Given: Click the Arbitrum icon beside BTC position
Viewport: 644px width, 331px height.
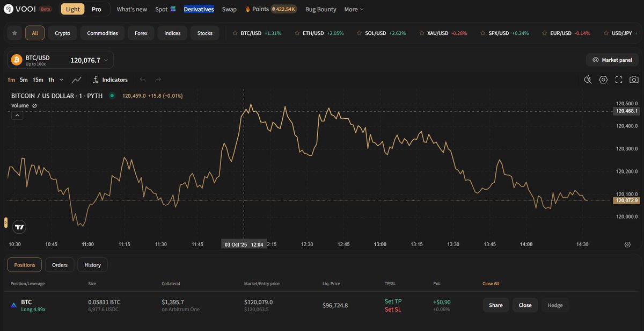Looking at the screenshot, I should 14,305.
